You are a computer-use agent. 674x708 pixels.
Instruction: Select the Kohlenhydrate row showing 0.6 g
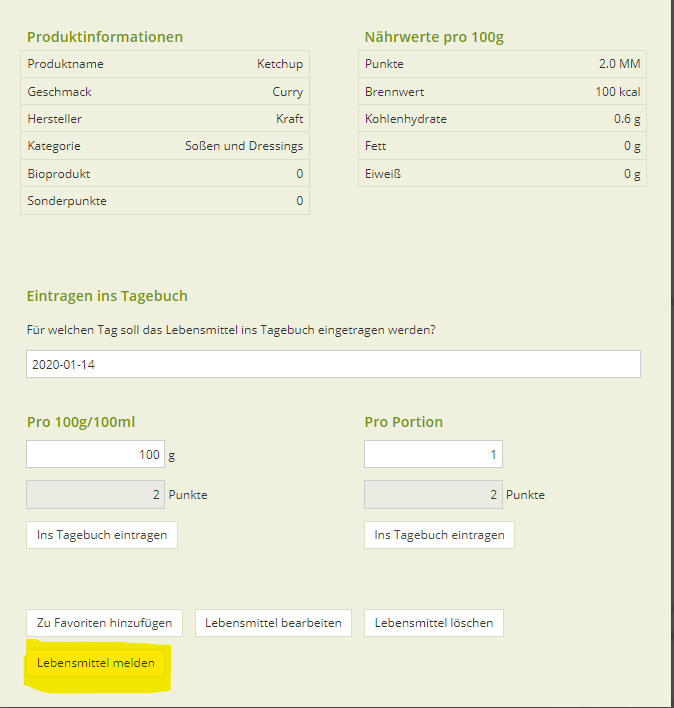(x=502, y=119)
